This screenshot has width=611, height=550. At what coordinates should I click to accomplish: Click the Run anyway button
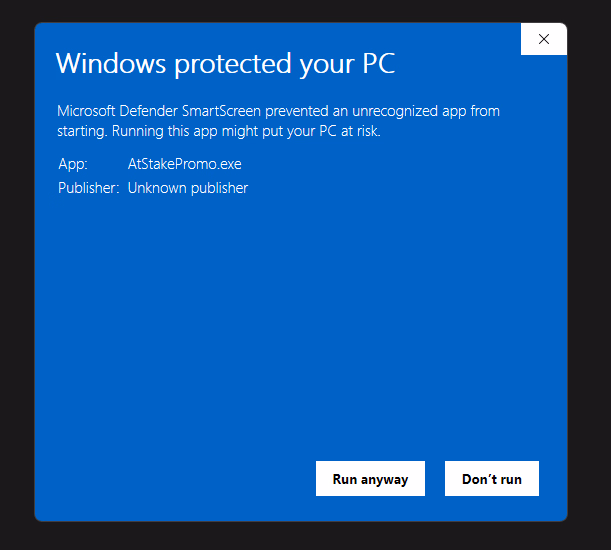coord(370,478)
